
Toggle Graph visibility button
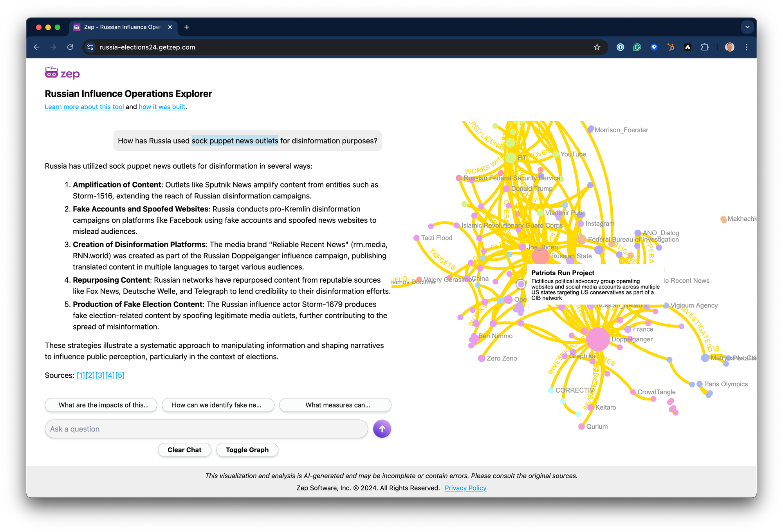[x=247, y=450]
